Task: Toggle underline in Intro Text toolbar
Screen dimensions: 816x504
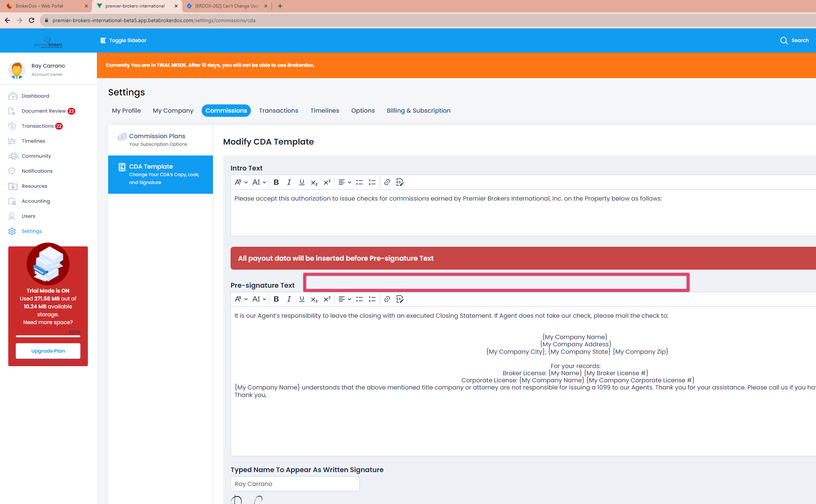Action: pos(302,182)
